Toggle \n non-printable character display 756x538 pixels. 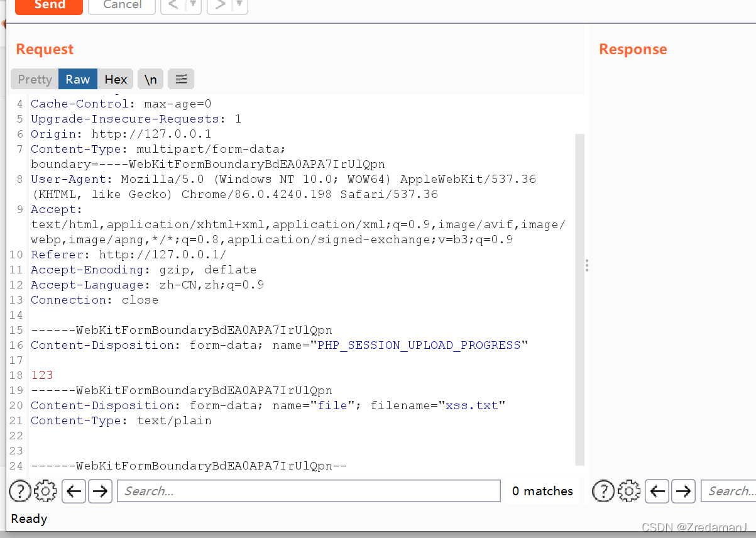pos(150,79)
